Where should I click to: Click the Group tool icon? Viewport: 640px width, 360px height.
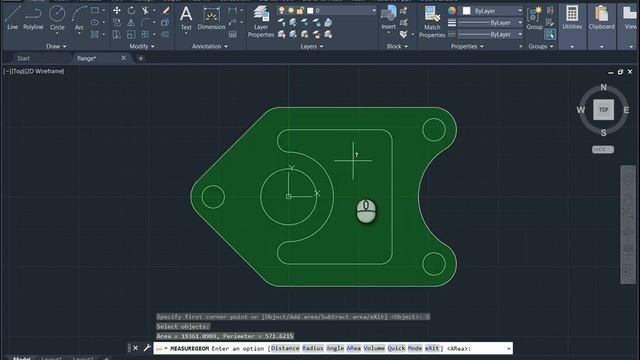tap(534, 18)
